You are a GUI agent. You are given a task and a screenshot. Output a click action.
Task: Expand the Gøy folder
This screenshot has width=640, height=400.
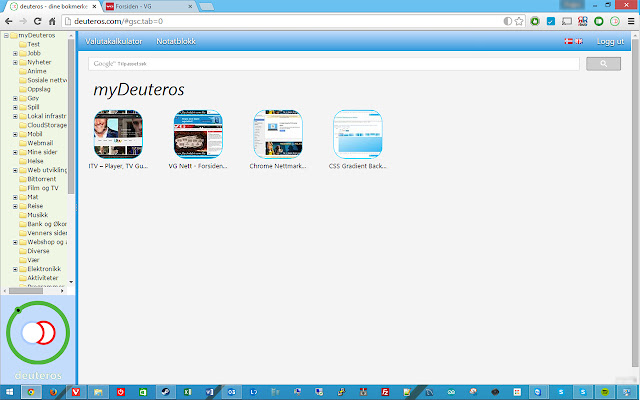click(15, 98)
